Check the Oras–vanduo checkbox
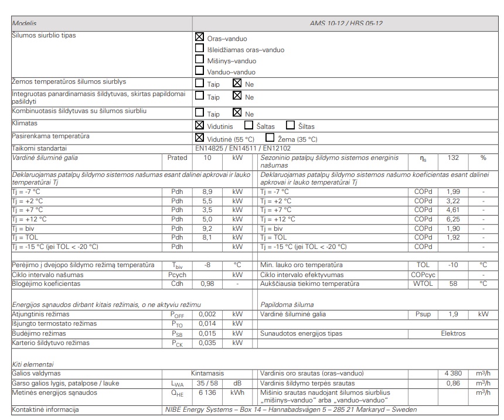 199,38
